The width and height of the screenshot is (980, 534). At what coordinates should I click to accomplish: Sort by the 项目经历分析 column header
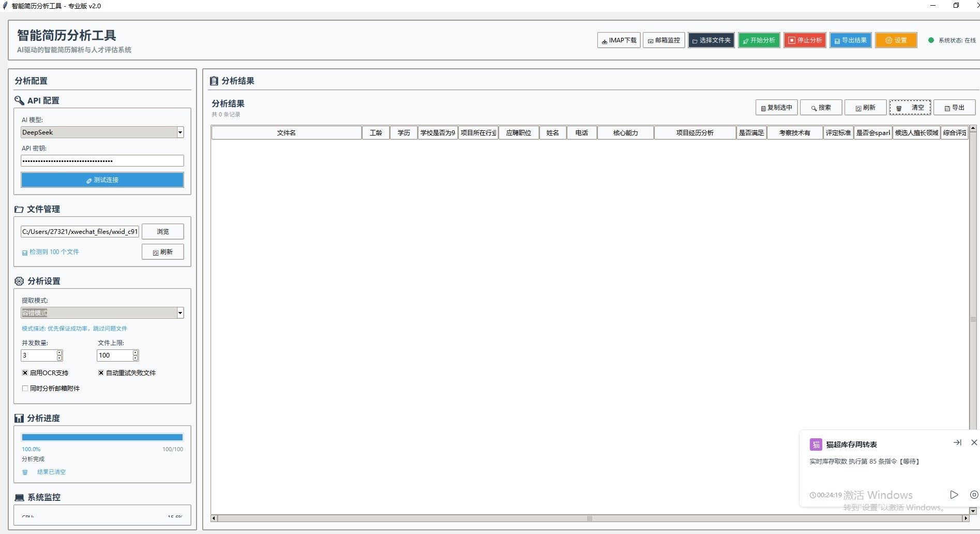click(x=695, y=133)
